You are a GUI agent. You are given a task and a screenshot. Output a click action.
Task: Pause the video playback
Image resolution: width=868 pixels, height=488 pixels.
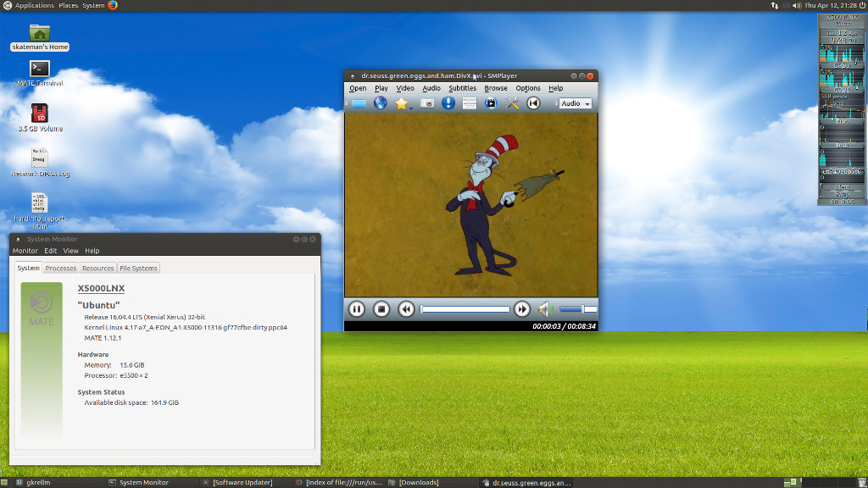(x=357, y=309)
